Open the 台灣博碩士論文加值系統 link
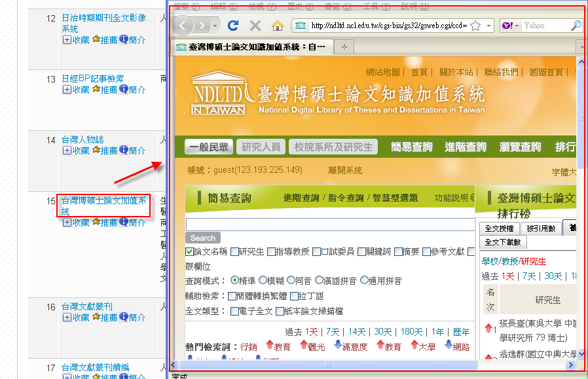Viewport: 588px width, 379px height. 103,206
